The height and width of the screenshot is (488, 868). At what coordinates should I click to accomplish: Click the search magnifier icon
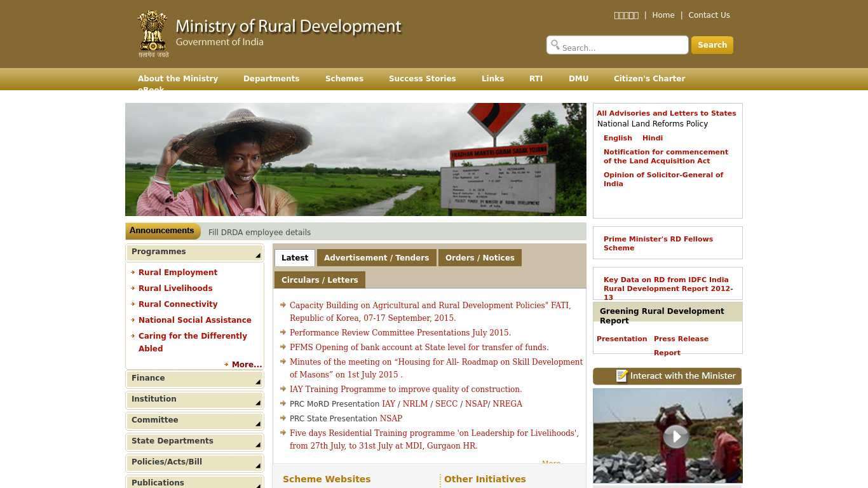tap(556, 44)
